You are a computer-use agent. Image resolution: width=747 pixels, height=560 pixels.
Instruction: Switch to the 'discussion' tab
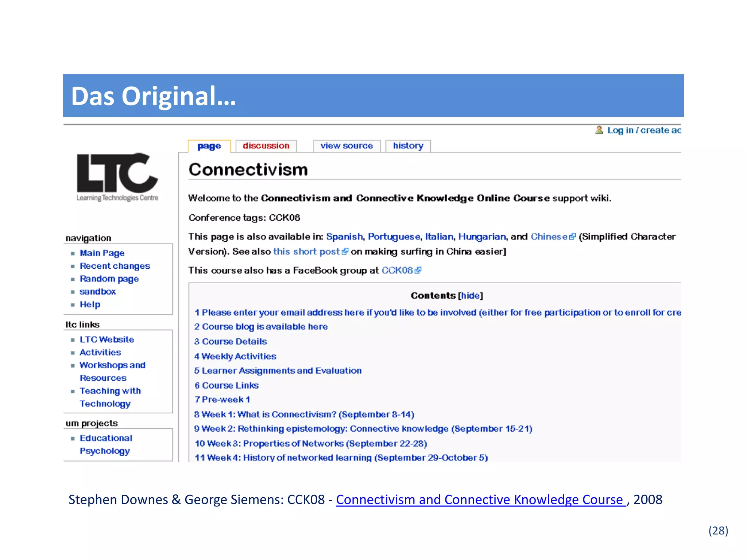(x=266, y=146)
